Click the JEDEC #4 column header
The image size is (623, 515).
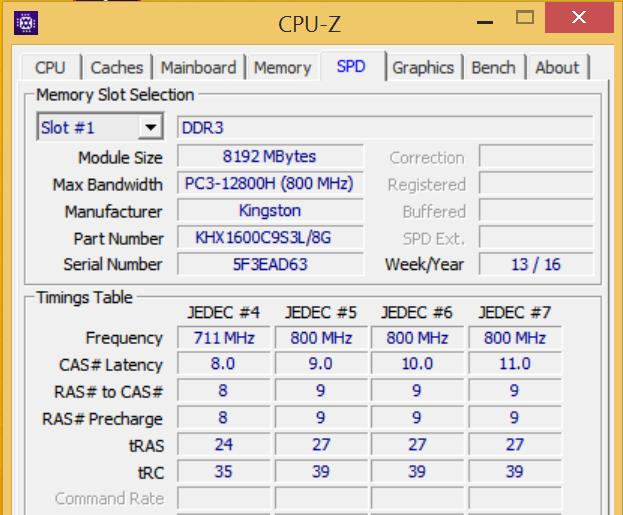click(x=224, y=312)
